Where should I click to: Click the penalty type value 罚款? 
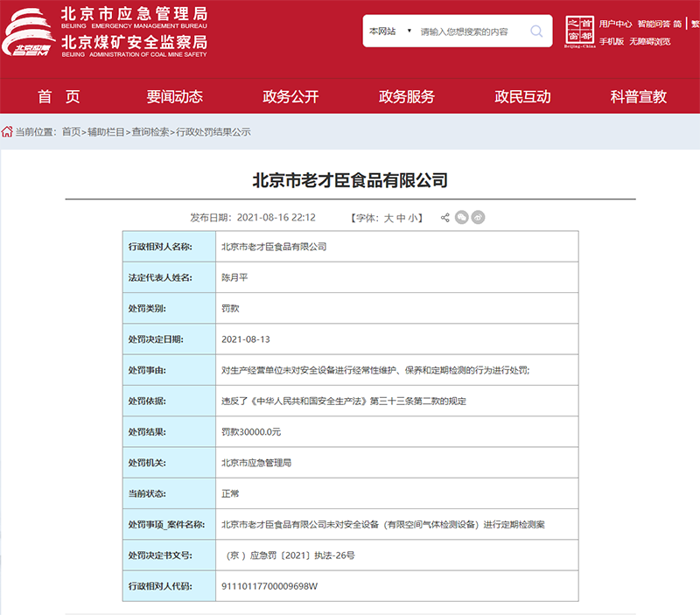(x=230, y=308)
